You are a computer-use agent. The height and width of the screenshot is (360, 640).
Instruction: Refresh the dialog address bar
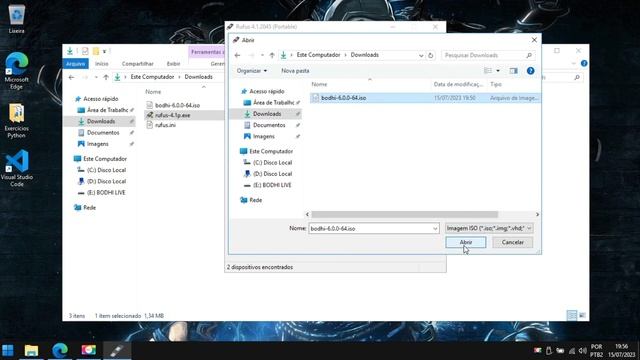point(430,55)
